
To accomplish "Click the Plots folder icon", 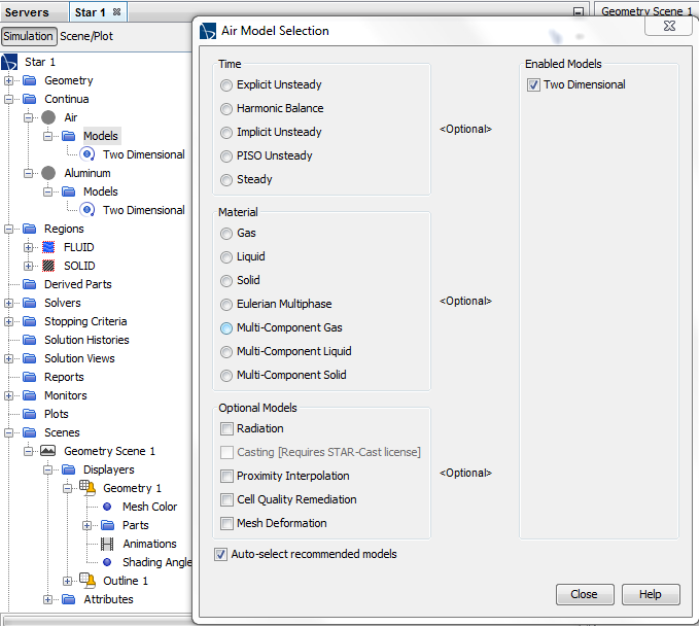I will pos(29,414).
